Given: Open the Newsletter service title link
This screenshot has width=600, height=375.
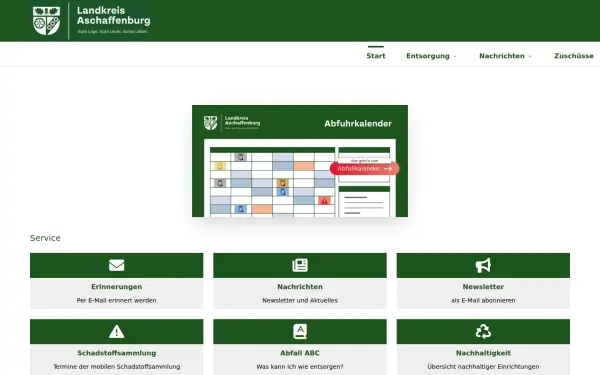Looking at the screenshot, I should click(483, 287).
